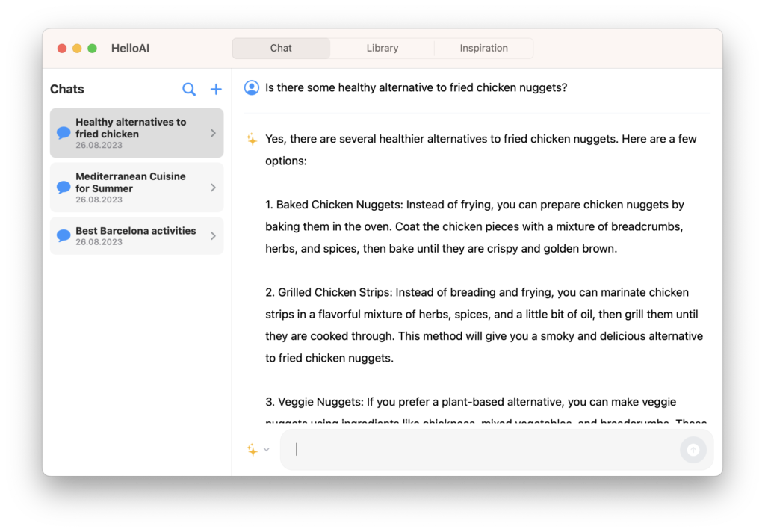This screenshot has width=765, height=532.
Task: Switch to the Inspiration tab
Action: pyautogui.click(x=483, y=48)
